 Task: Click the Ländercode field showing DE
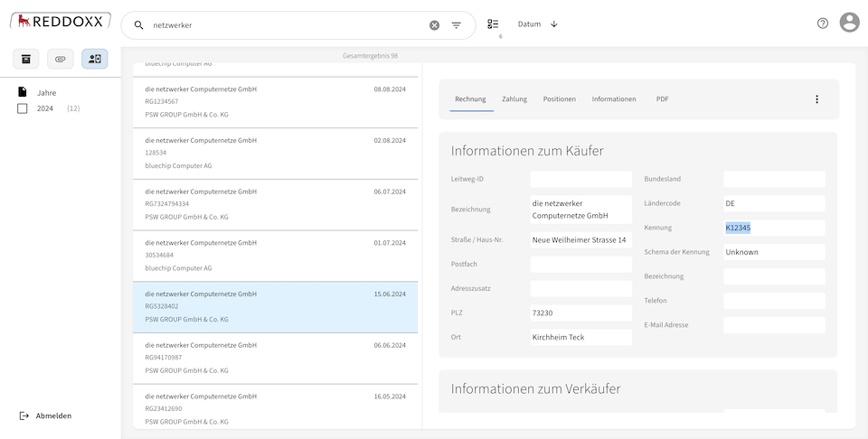774,203
